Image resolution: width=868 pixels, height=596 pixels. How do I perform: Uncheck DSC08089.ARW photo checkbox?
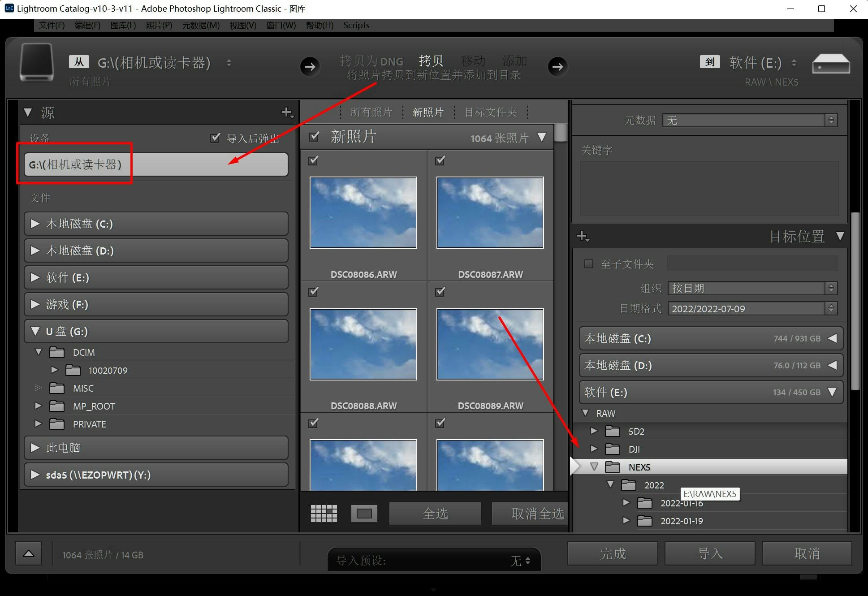click(x=440, y=292)
